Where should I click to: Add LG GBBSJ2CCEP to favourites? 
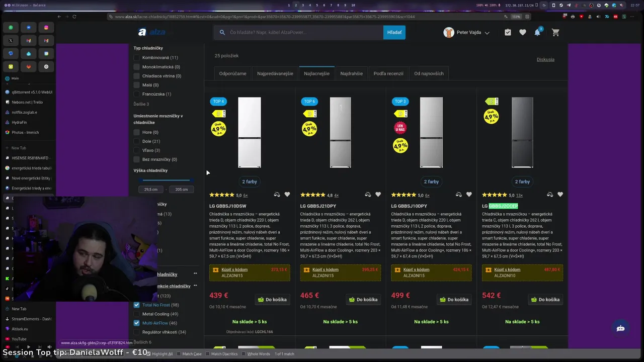click(560, 195)
